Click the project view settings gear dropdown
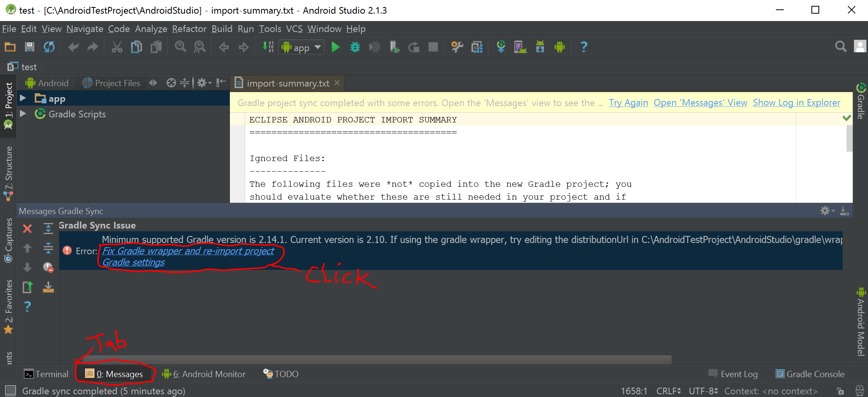868x397 pixels. coord(204,83)
